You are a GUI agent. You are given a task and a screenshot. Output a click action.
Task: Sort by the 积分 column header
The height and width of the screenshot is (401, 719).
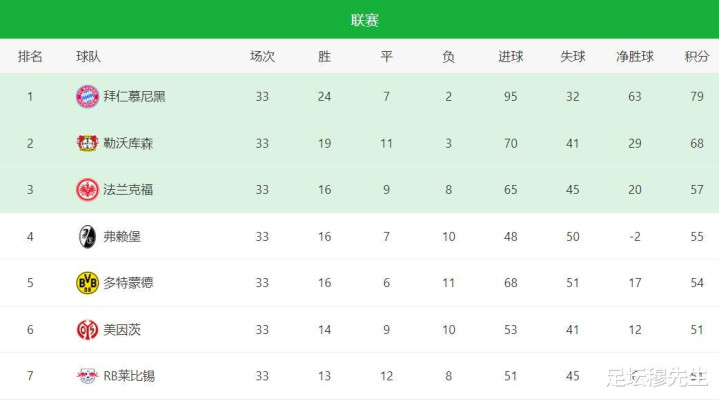point(697,56)
